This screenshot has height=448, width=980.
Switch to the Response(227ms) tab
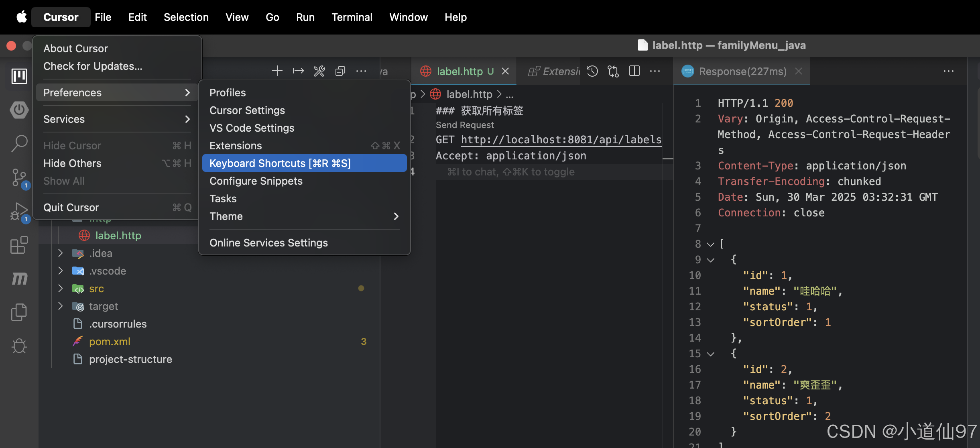coord(742,71)
